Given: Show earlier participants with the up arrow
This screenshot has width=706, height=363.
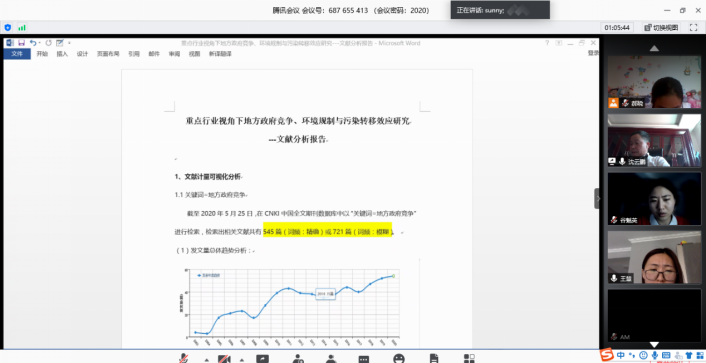Looking at the screenshot, I should (x=654, y=48).
